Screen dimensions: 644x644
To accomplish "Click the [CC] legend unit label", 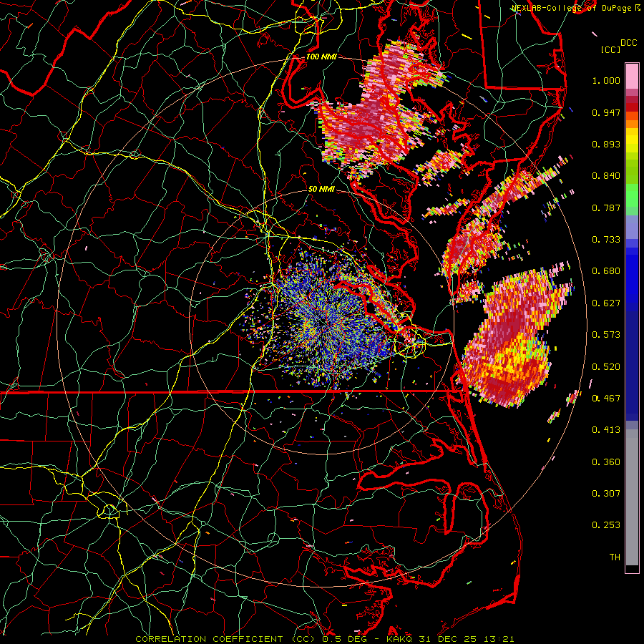I will tap(611, 49).
